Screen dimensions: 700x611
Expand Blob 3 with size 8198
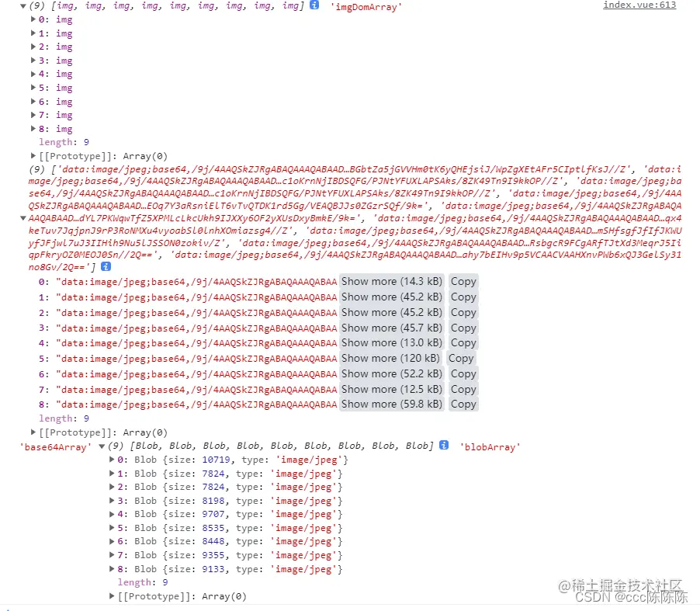112,501
